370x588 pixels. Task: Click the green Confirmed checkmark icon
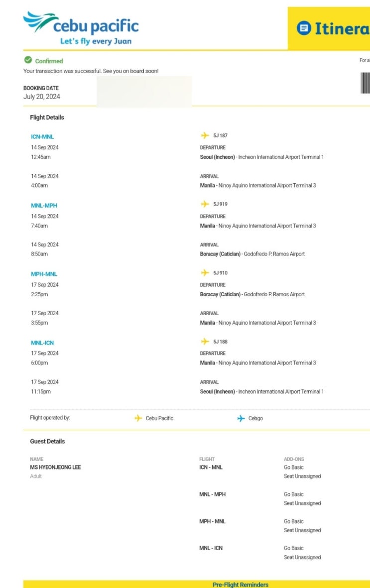pyautogui.click(x=28, y=60)
